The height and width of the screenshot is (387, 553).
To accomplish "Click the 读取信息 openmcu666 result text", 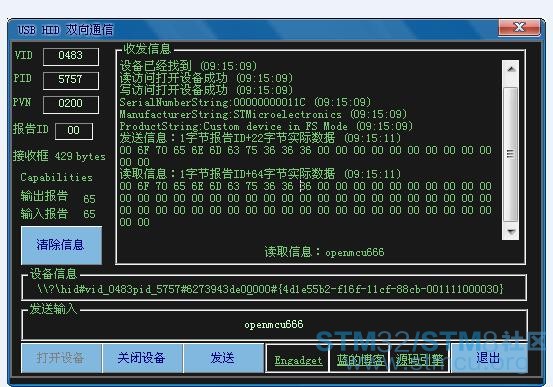I will coord(324,252).
